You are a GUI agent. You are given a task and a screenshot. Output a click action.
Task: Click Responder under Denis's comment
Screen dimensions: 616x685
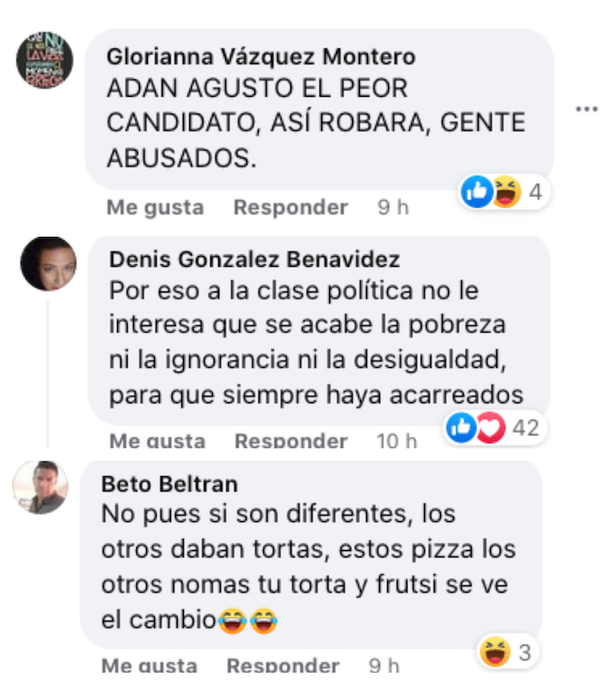(291, 441)
